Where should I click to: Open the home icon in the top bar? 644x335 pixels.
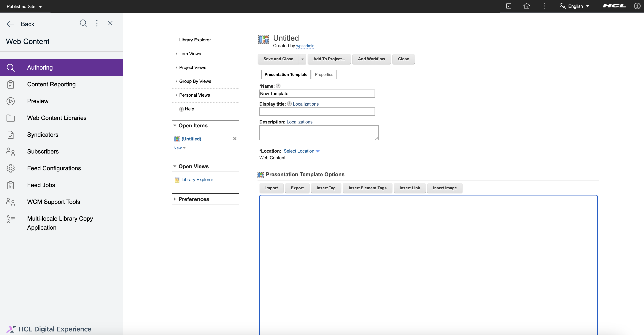pyautogui.click(x=527, y=6)
